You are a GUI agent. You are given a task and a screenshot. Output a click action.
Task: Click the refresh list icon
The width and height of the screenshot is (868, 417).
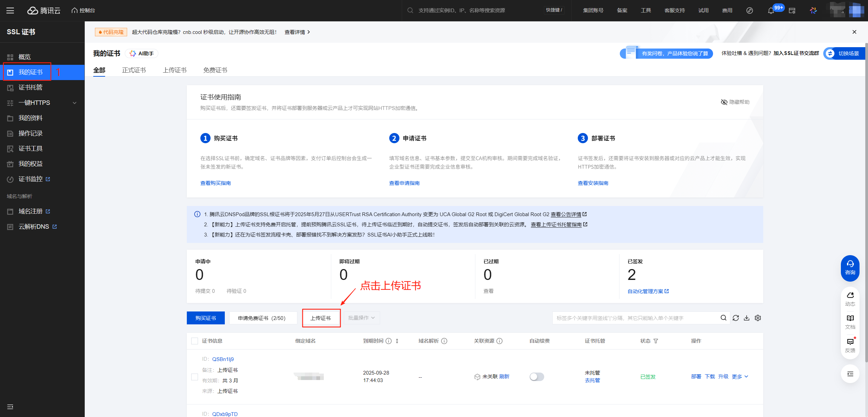click(x=735, y=318)
